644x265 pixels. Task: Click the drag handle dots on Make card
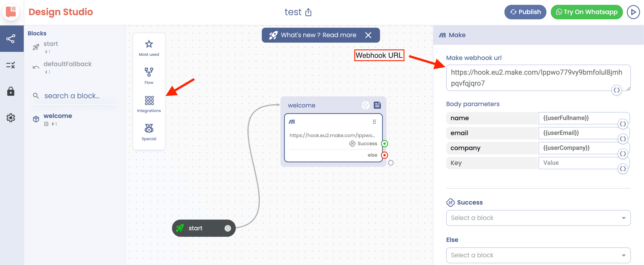374,122
